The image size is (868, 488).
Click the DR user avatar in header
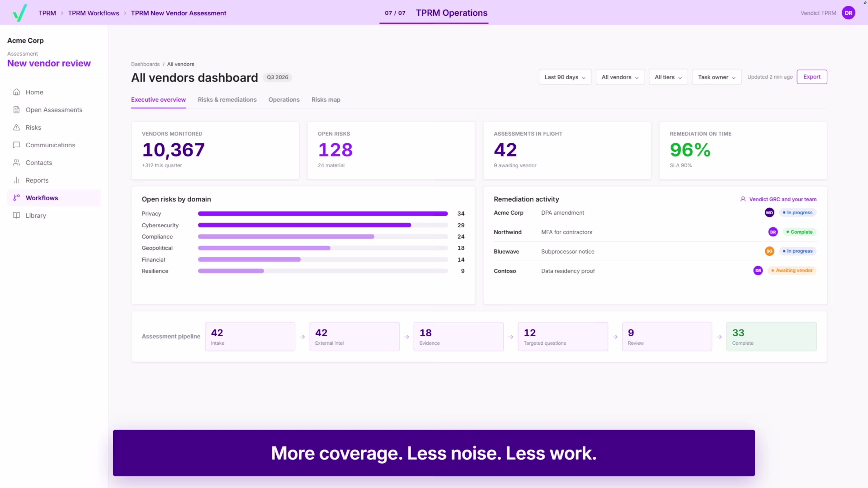pos(848,13)
